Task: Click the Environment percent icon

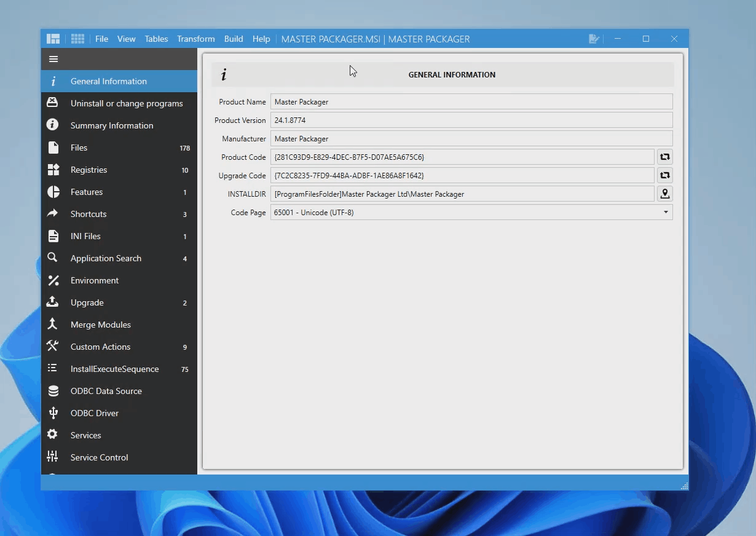Action: (53, 280)
